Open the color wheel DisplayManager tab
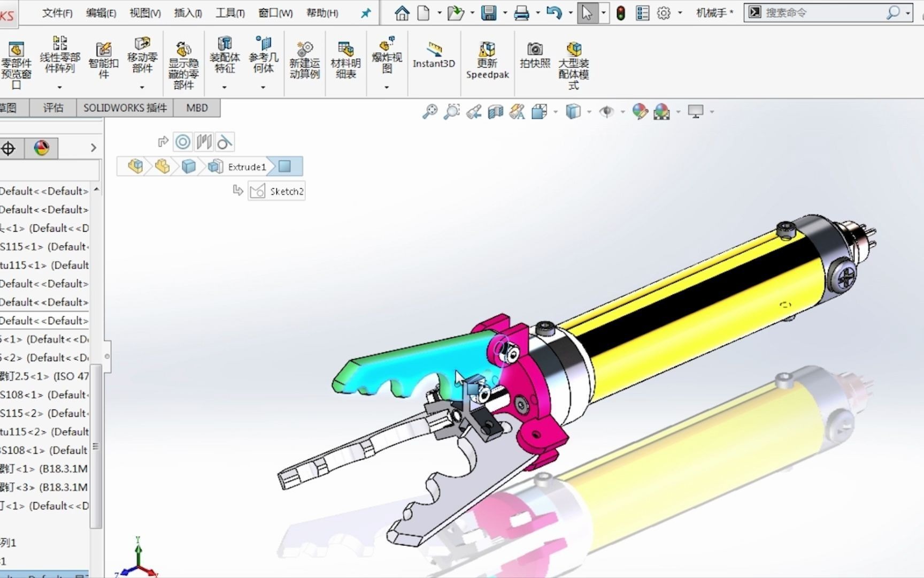Image resolution: width=924 pixels, height=578 pixels. (41, 148)
